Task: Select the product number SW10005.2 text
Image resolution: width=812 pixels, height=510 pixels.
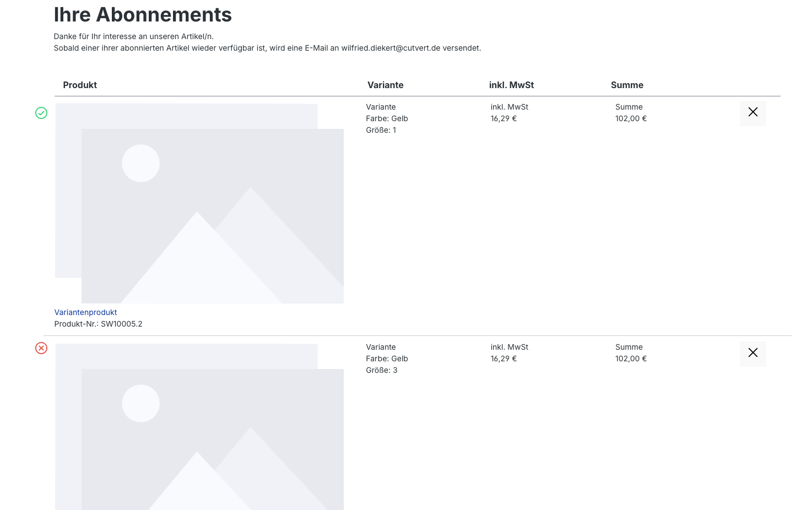Action: (x=121, y=324)
